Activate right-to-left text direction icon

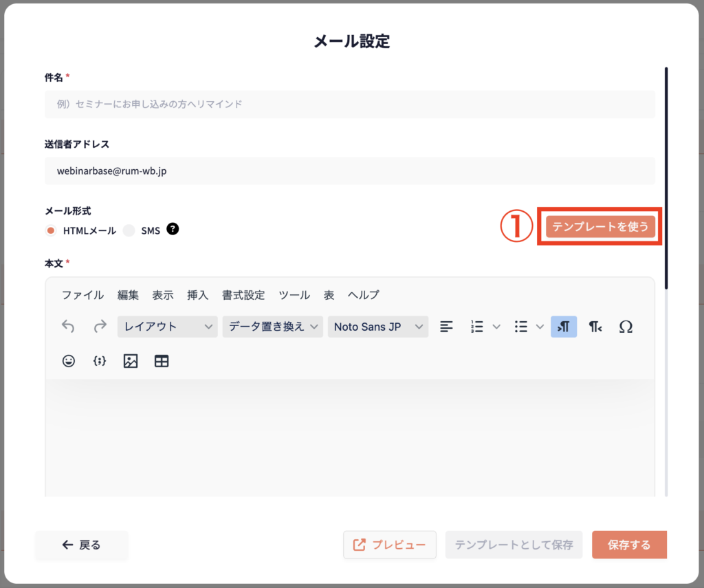tap(595, 327)
